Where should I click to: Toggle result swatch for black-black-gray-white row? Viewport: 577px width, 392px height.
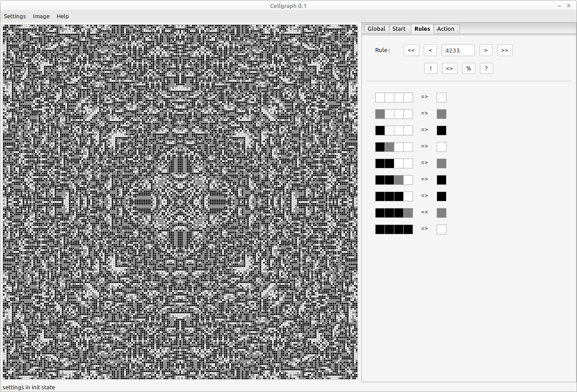[442, 180]
